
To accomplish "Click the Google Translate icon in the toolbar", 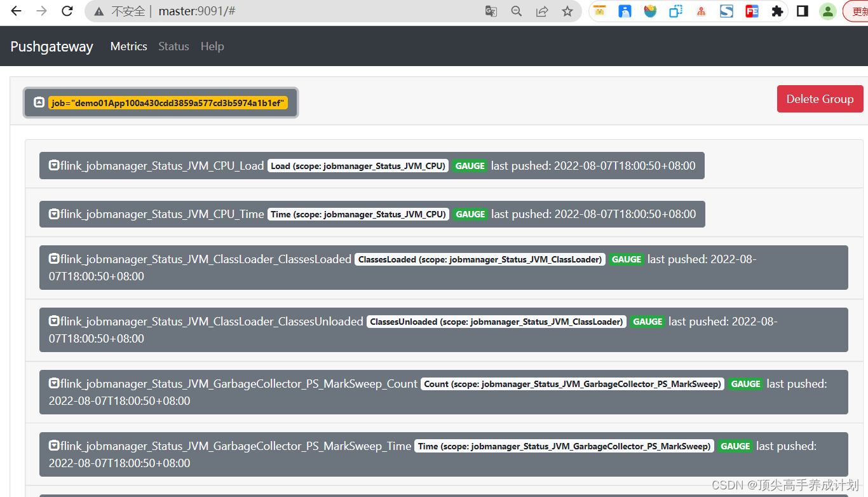I will (x=491, y=11).
